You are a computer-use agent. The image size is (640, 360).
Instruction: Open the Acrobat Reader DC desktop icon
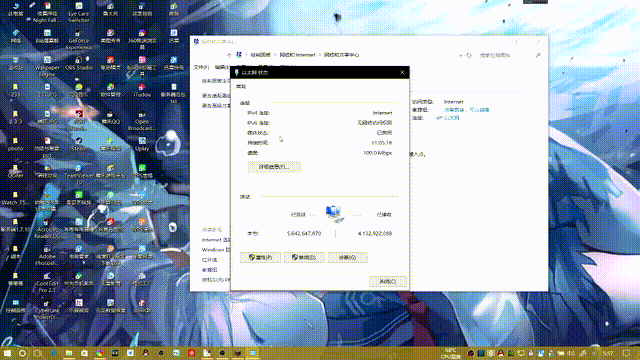47,229
